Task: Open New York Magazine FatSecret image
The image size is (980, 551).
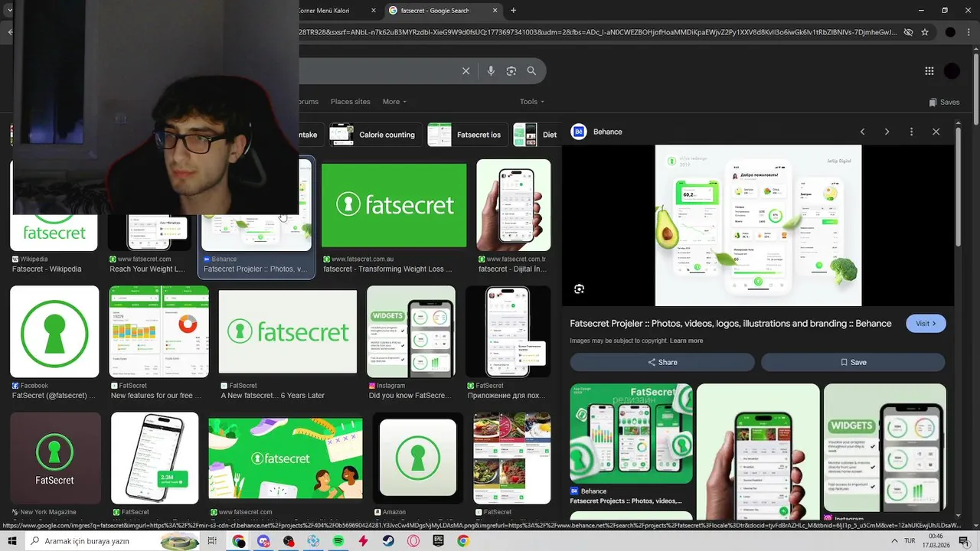Action: pyautogui.click(x=55, y=458)
